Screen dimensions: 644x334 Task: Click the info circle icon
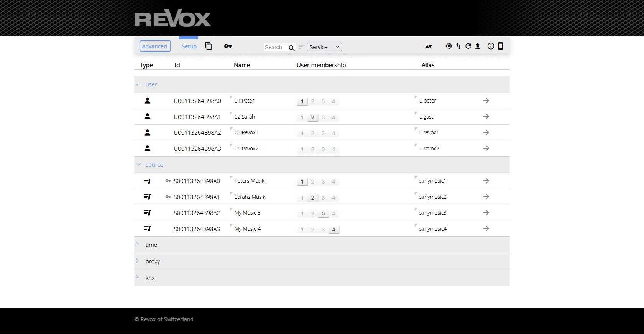click(491, 46)
